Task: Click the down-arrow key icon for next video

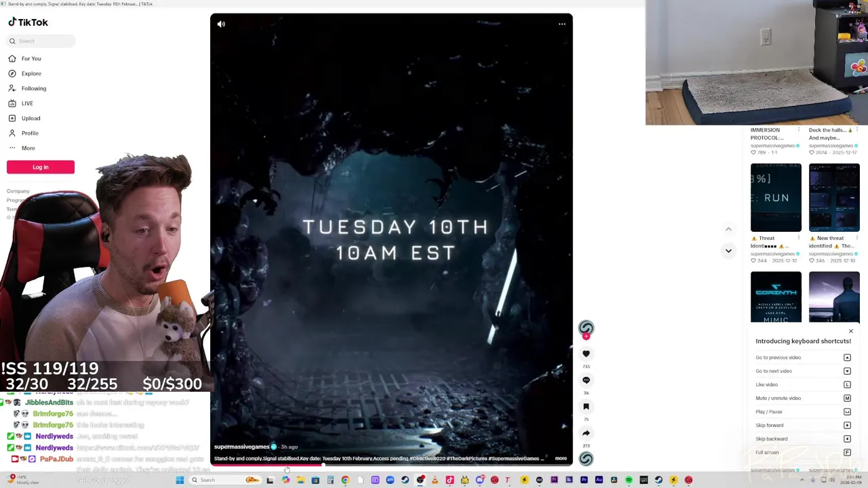Action: [847, 371]
